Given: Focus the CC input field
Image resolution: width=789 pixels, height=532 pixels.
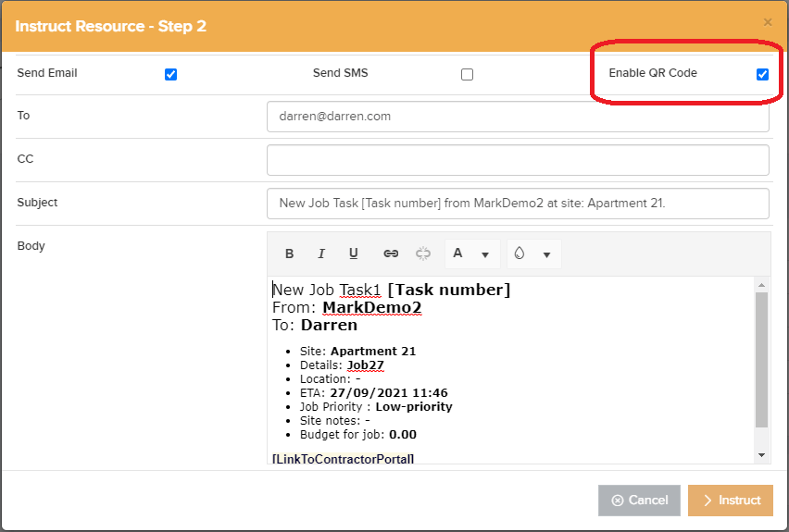Looking at the screenshot, I should [x=518, y=160].
